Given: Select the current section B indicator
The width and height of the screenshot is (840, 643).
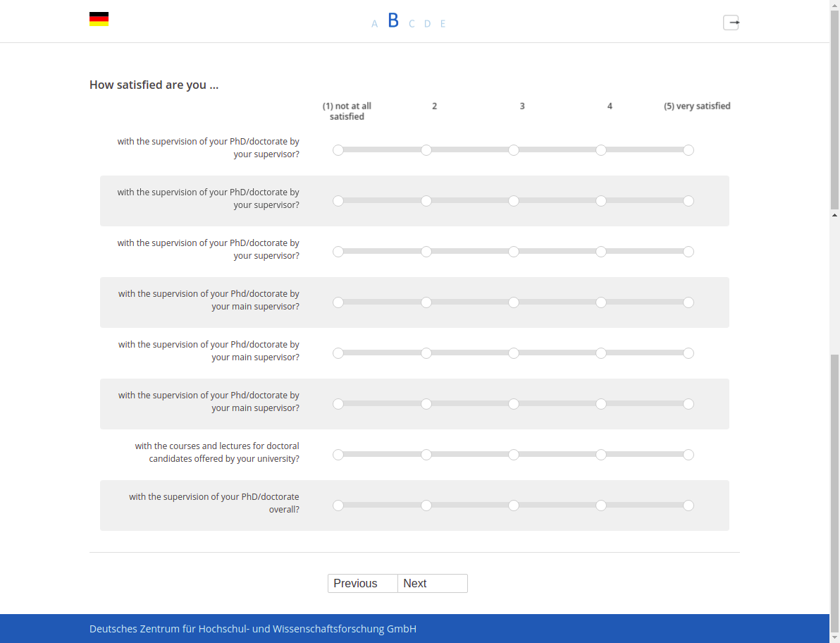Looking at the screenshot, I should (393, 21).
